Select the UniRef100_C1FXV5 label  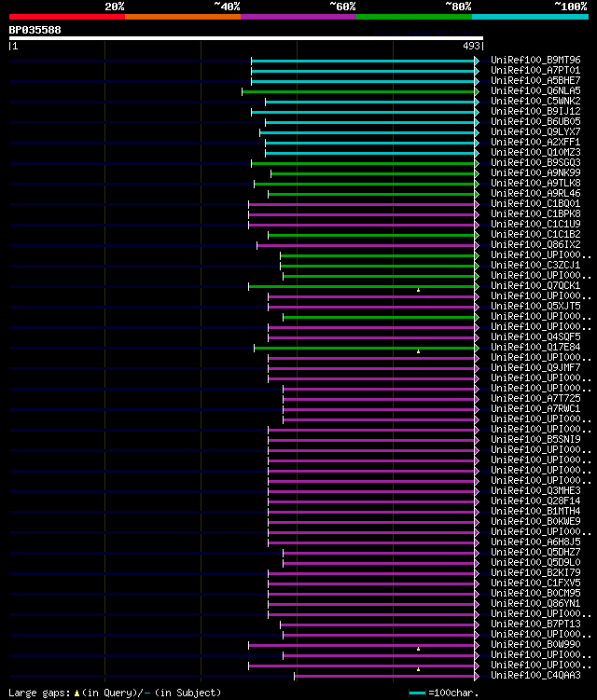pos(535,583)
